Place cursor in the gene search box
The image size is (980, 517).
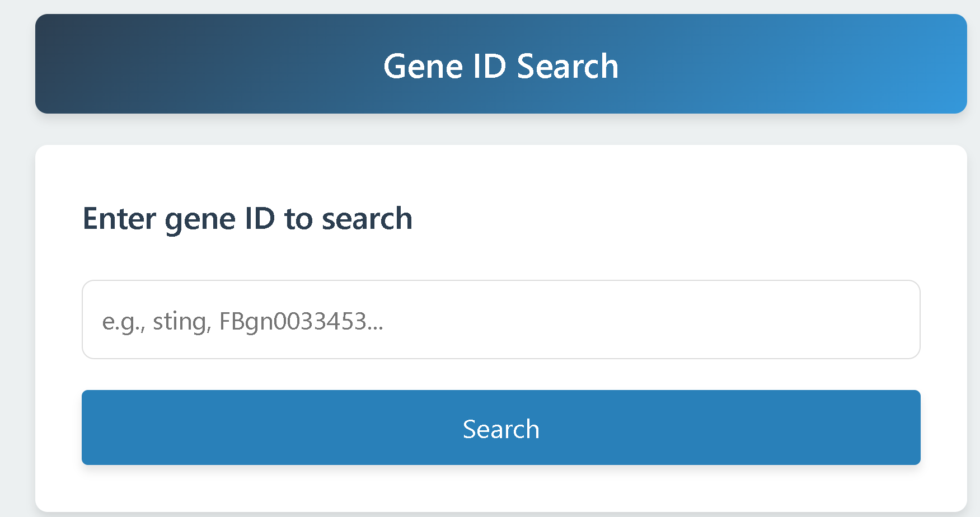tap(501, 319)
